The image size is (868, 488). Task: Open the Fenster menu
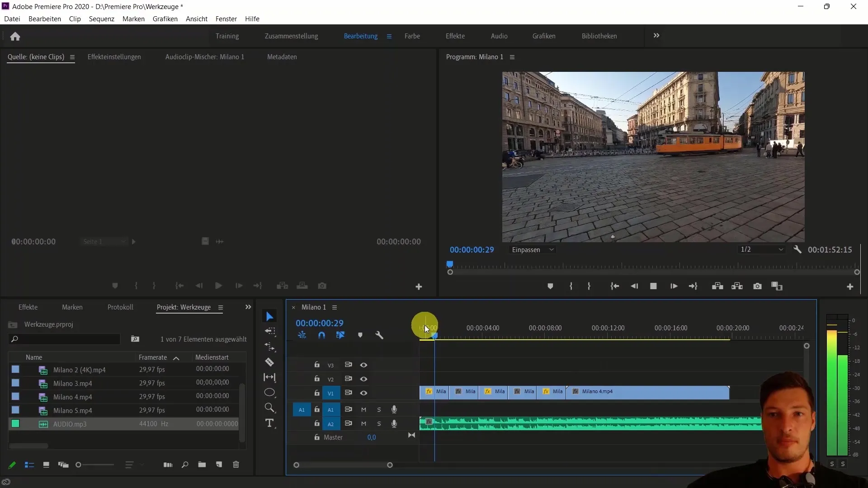226,19
